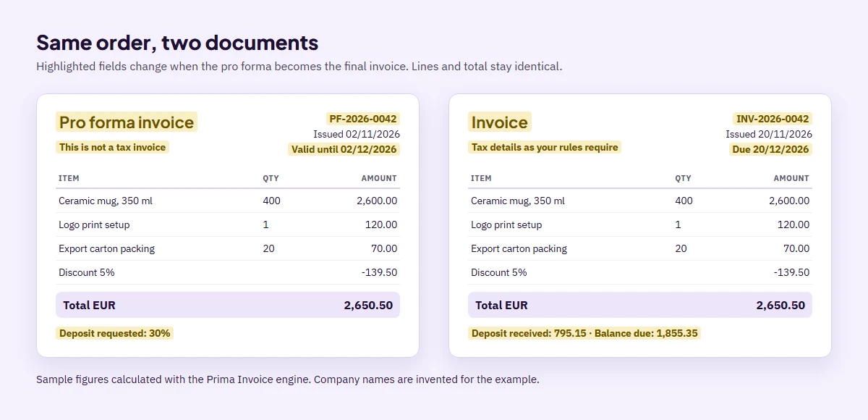Screen dimensions: 868x420
Task: Click amount 2,600.00 in the invoice card
Action: pyautogui.click(x=789, y=201)
